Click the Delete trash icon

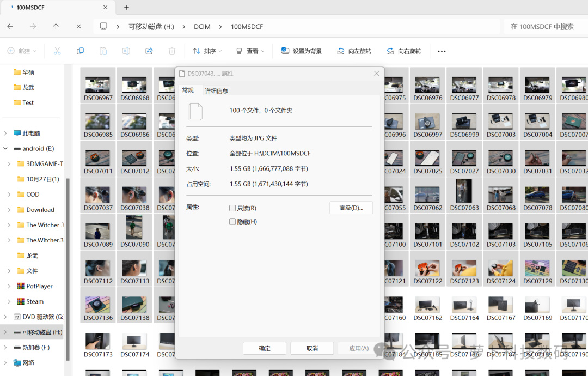click(171, 51)
